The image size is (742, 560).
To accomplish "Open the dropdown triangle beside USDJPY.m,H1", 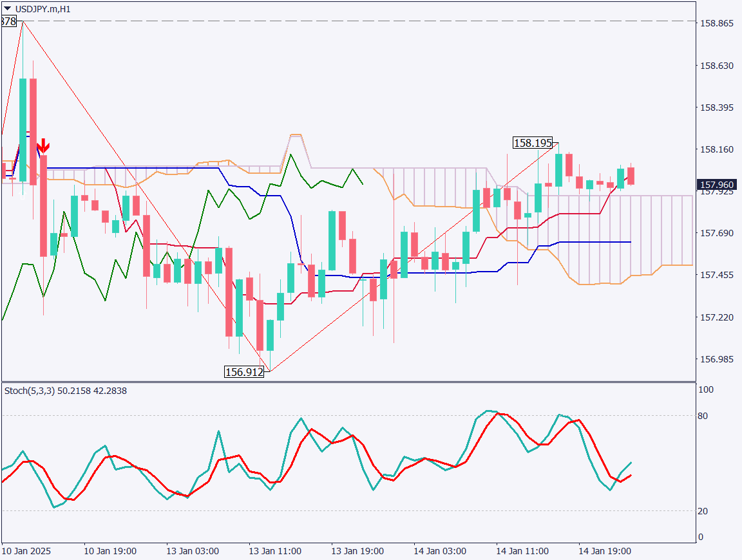I will tap(7, 8).
